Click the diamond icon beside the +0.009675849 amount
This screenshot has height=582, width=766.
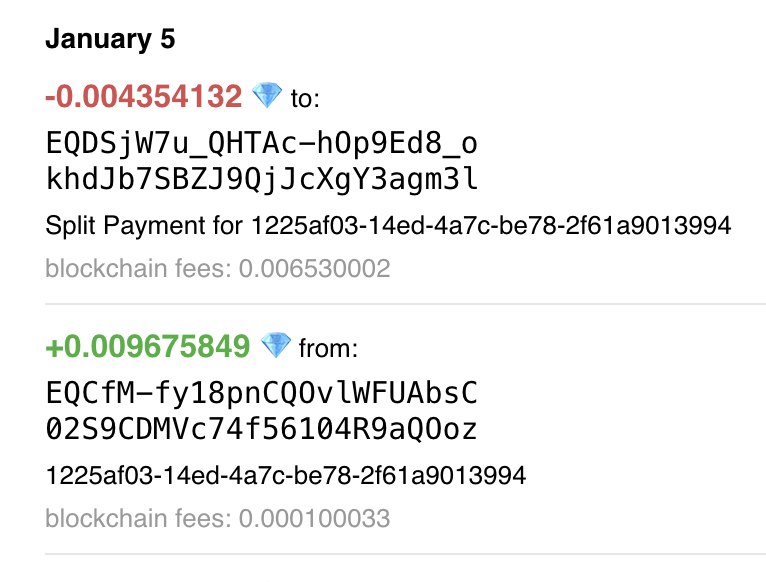276,345
